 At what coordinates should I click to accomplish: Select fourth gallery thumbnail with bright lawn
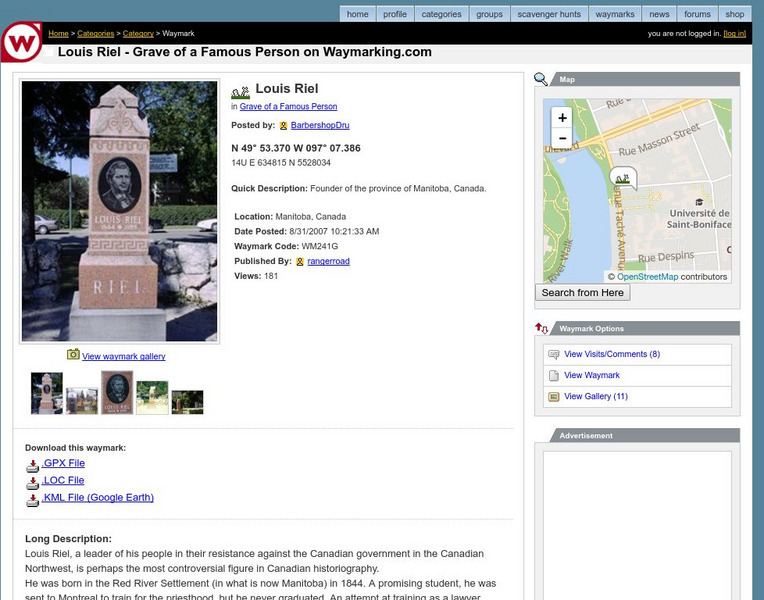point(152,398)
